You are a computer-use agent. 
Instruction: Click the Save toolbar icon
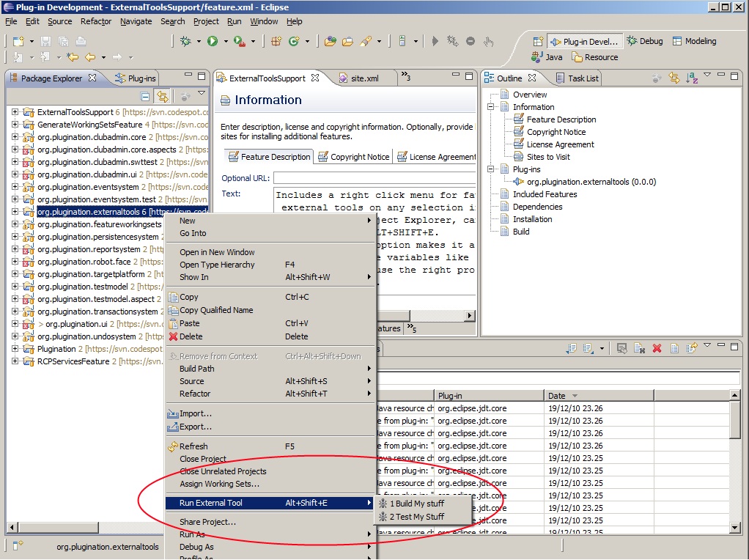[46, 42]
